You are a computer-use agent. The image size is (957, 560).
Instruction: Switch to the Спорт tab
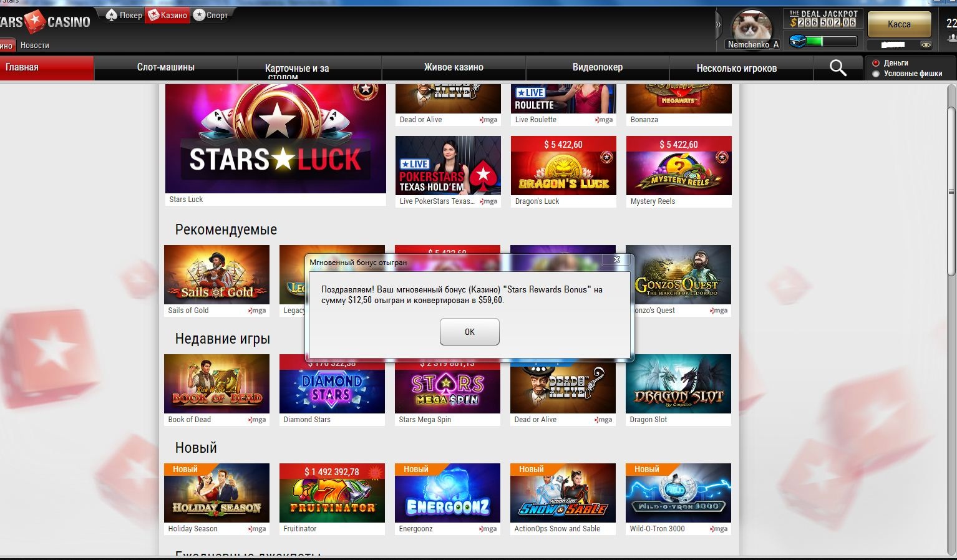pos(211,15)
